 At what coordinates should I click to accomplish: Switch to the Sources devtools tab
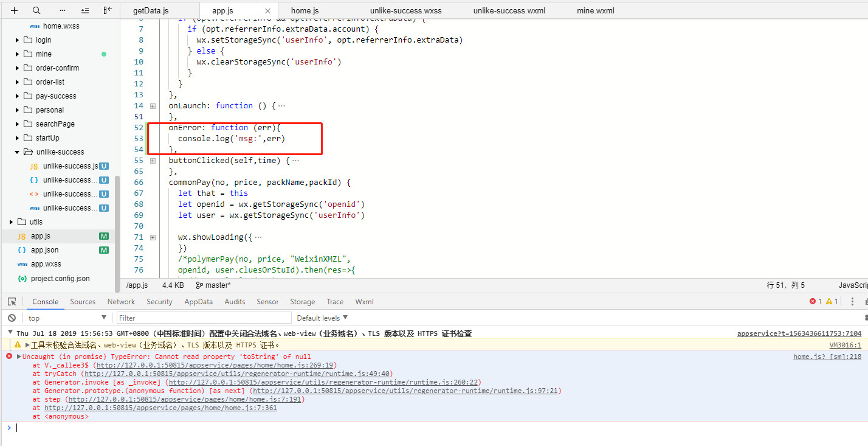pyautogui.click(x=83, y=301)
